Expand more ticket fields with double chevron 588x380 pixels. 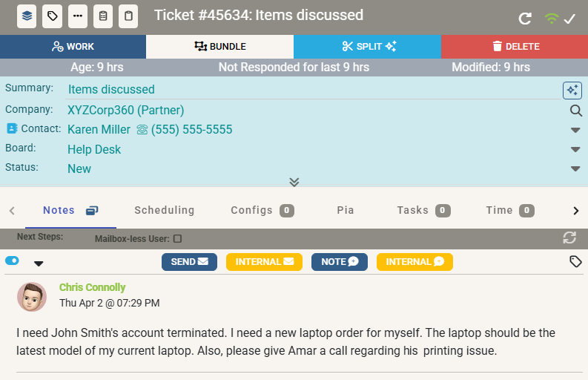294,182
